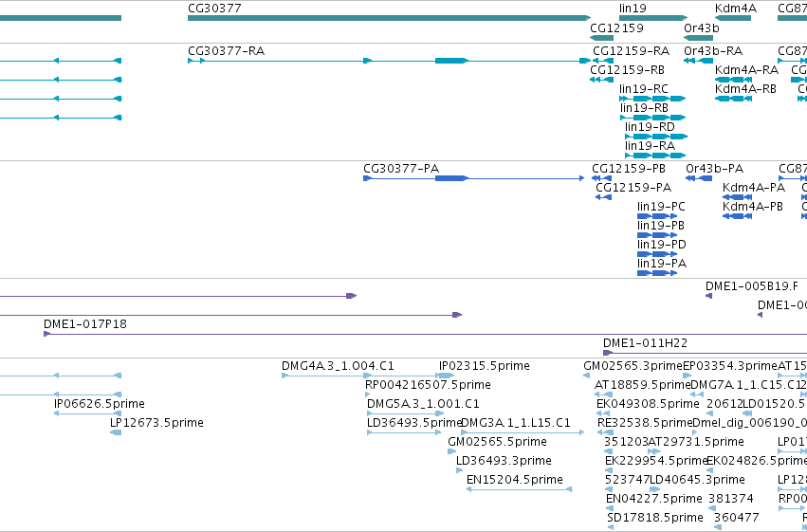Click the SD17818.5prime EST
The image size is (807, 532).
(x=611, y=528)
